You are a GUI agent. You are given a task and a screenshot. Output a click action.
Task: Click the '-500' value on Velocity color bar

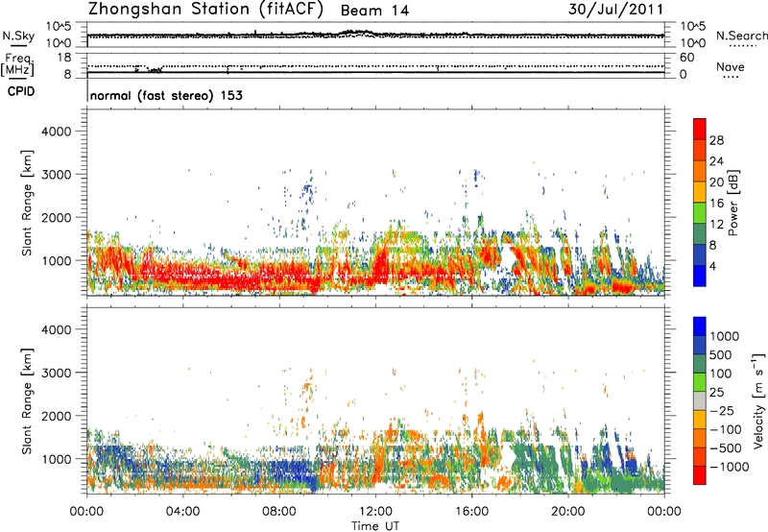tap(726, 447)
